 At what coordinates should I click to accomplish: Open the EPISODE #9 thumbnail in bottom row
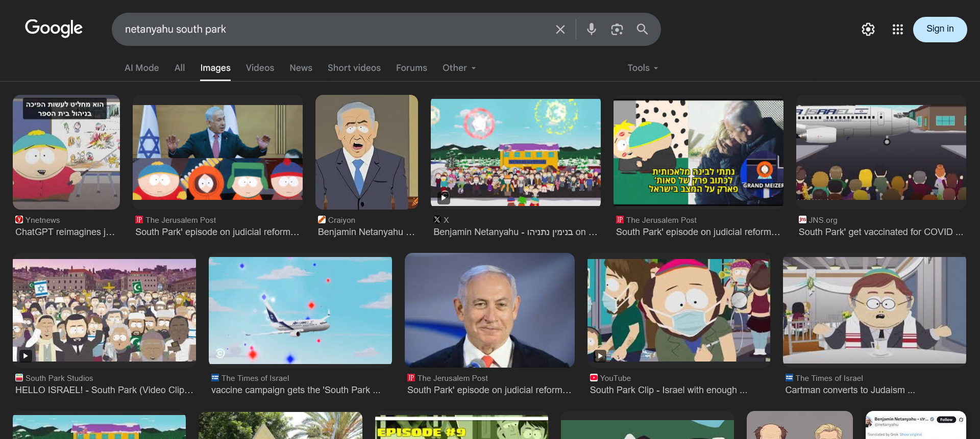click(x=461, y=427)
